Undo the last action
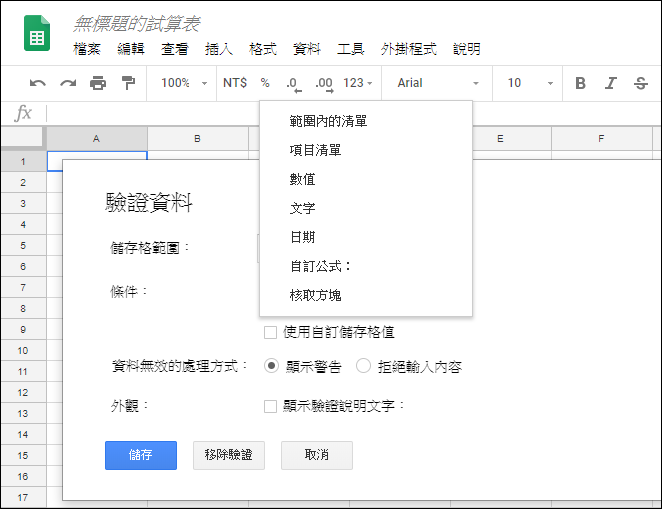Image resolution: width=662 pixels, height=509 pixels. click(38, 83)
